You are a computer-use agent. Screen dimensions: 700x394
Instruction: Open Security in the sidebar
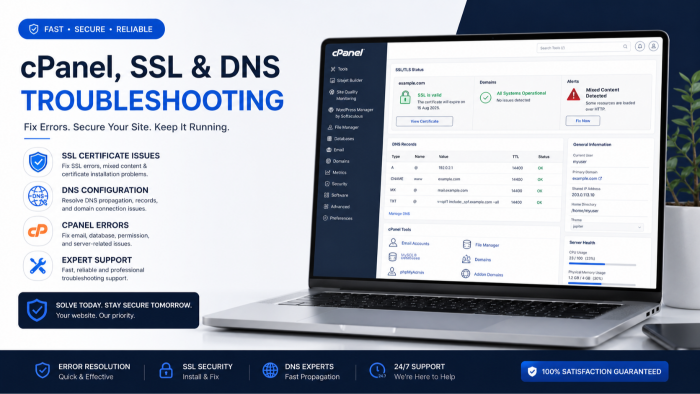pyautogui.click(x=336, y=184)
